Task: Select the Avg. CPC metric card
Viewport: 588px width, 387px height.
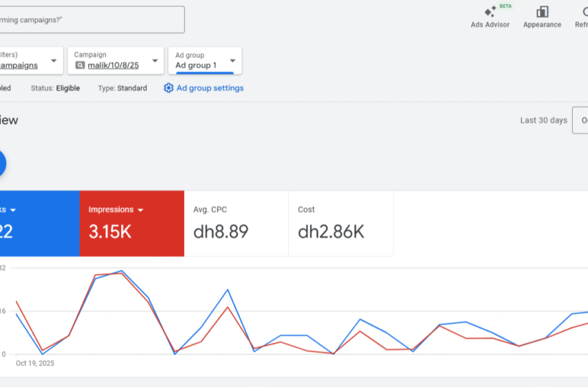Action: click(x=236, y=223)
